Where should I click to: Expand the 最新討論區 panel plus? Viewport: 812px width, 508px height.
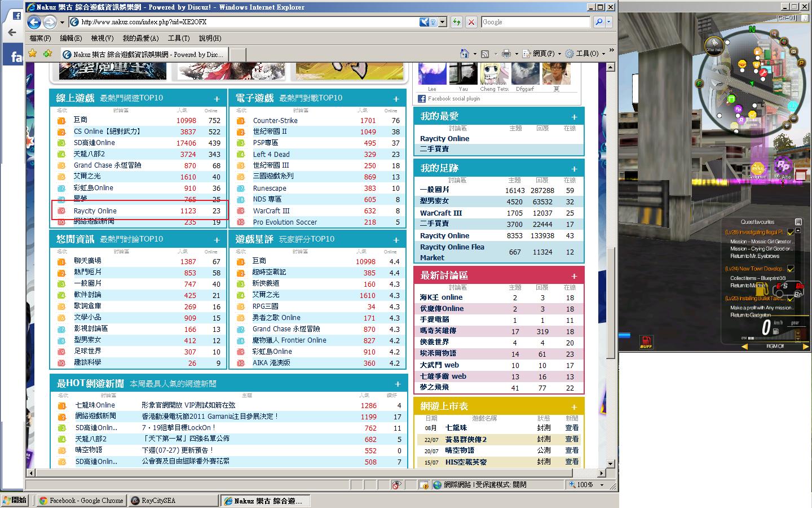pos(574,276)
